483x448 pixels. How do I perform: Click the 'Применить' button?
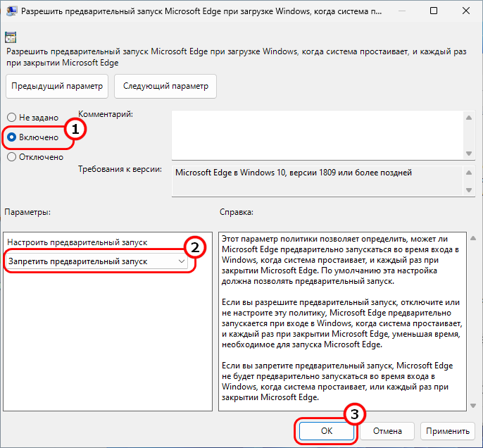(448, 431)
